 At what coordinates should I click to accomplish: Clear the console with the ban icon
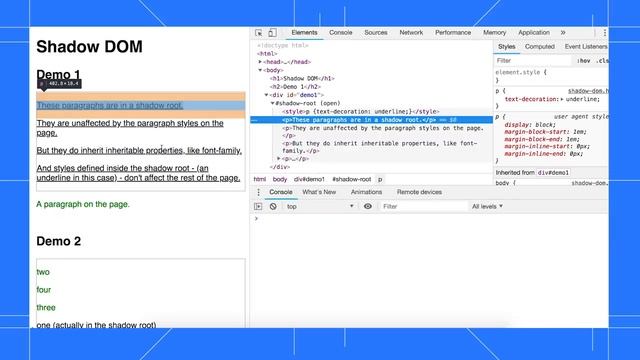273,207
